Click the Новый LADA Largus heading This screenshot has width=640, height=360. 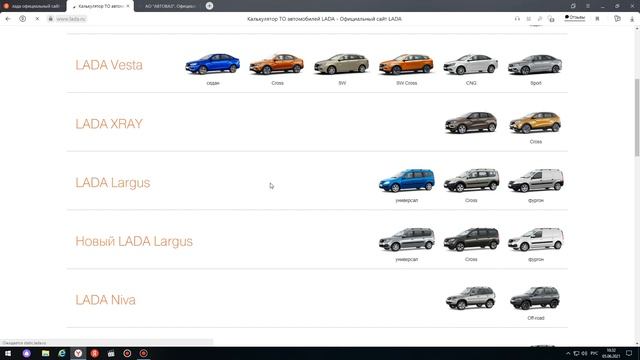point(134,241)
